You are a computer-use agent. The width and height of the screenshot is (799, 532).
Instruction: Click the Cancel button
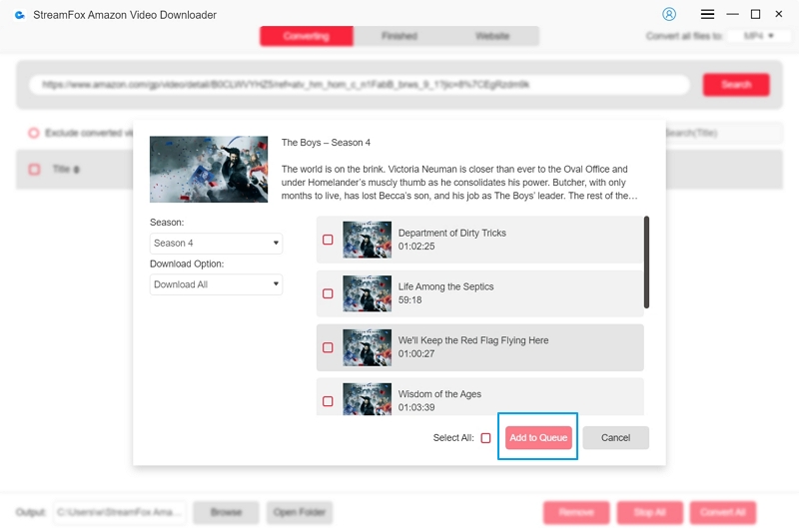point(615,438)
